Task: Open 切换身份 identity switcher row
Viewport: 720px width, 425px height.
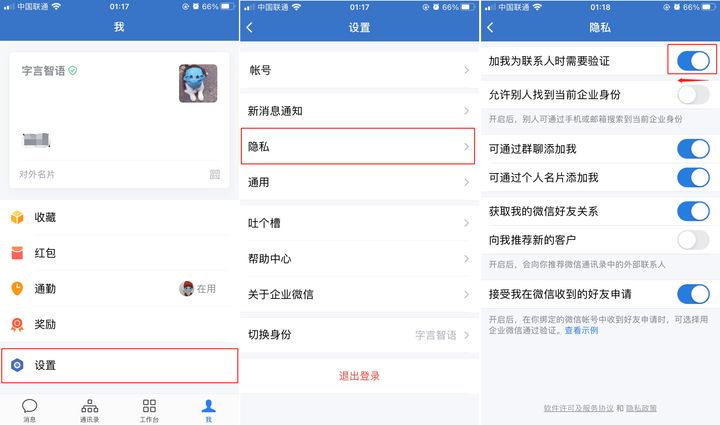Action: [x=359, y=335]
